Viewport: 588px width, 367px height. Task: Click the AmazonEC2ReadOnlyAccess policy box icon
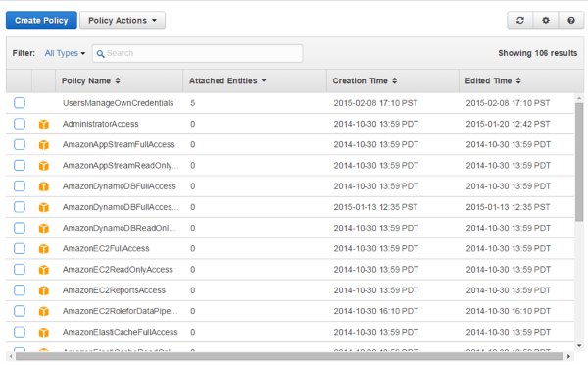44,270
